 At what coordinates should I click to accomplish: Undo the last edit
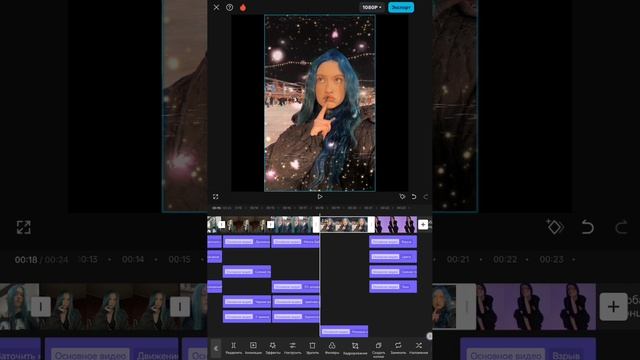(x=414, y=197)
